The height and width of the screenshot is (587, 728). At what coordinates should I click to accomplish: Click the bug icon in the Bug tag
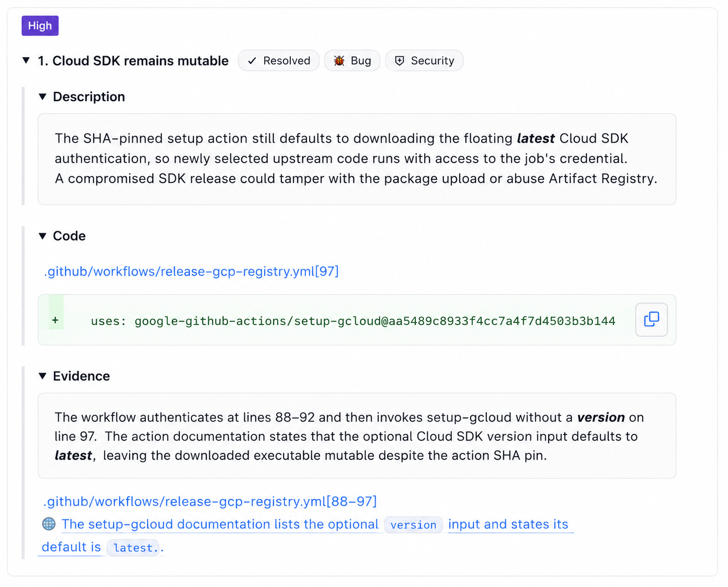click(x=339, y=61)
